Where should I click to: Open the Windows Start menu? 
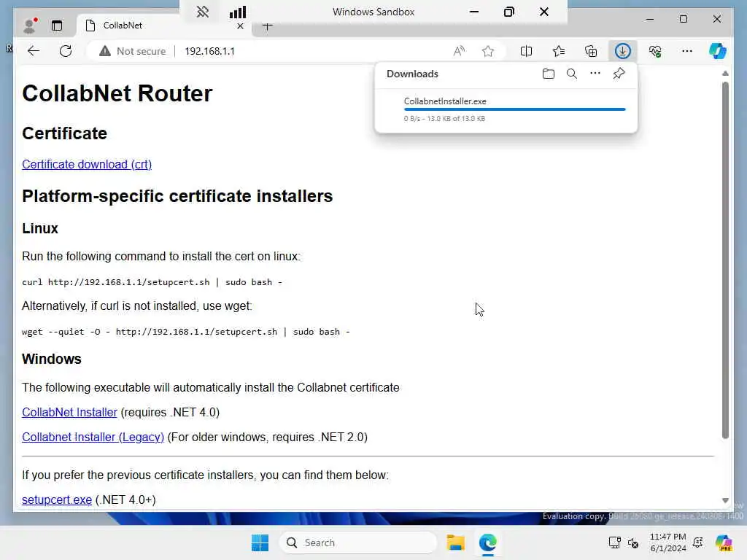pyautogui.click(x=260, y=542)
